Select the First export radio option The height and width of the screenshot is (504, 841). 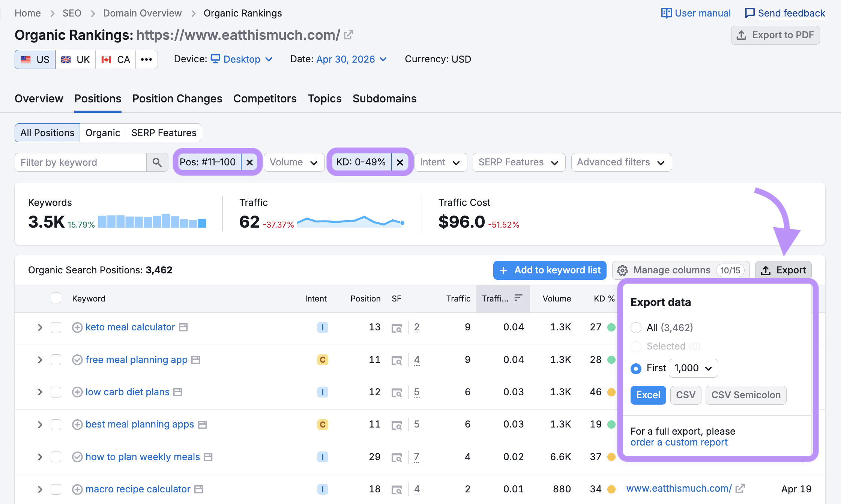636,368
